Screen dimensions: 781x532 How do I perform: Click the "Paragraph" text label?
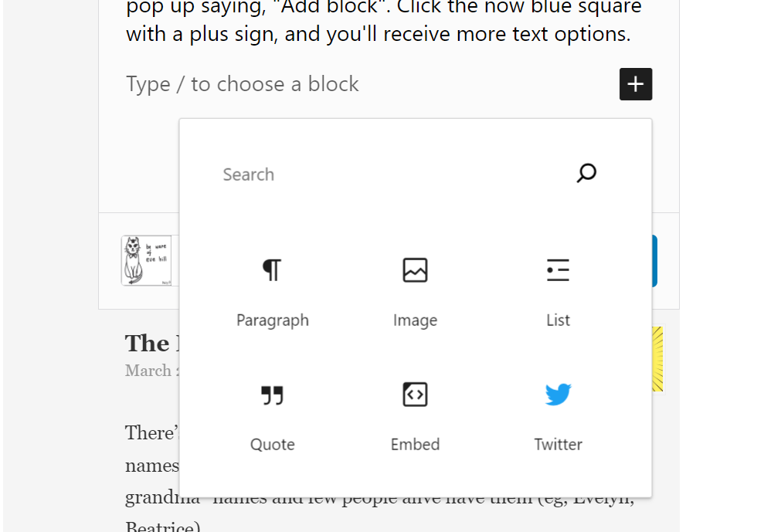tap(273, 320)
